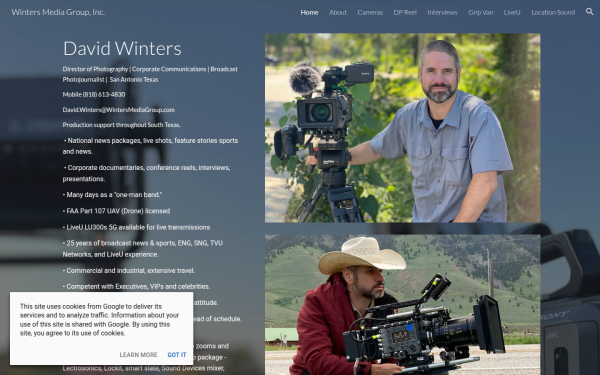The width and height of the screenshot is (600, 375).
Task: Click the Mobile (818) 613-4830 phone number
Action: click(x=94, y=95)
